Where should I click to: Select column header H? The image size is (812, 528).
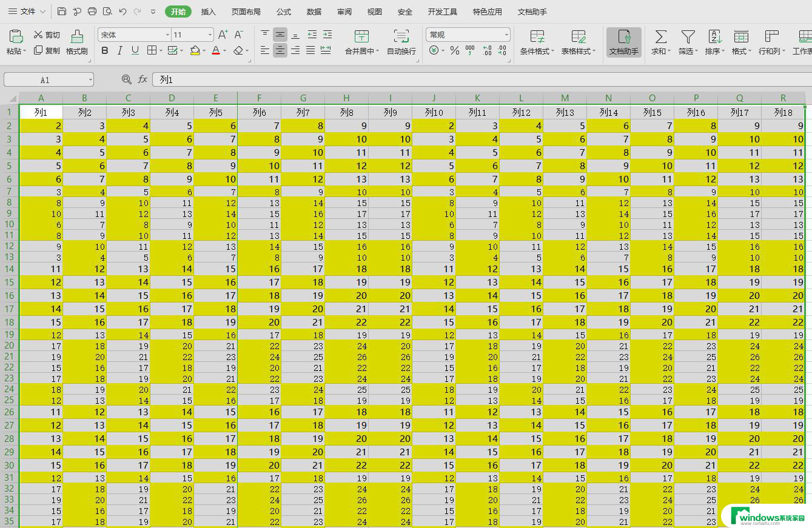(346, 98)
